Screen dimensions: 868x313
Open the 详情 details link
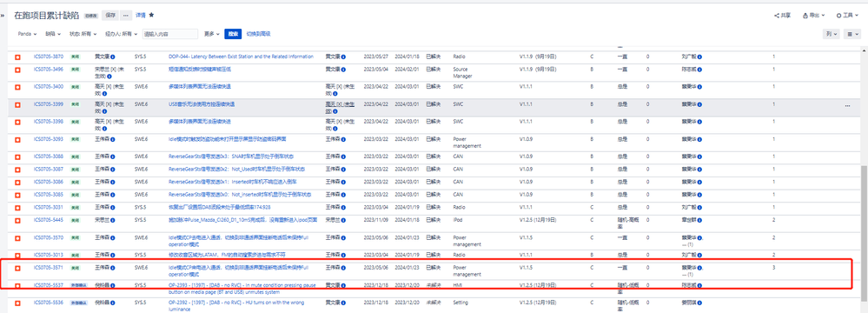[x=141, y=15]
